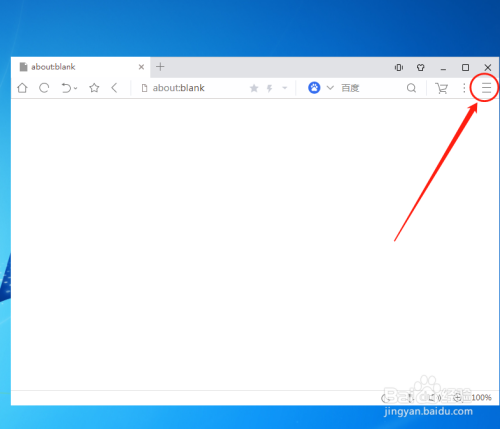
Task: Click the skin shirt icon in title bar
Action: [x=421, y=68]
